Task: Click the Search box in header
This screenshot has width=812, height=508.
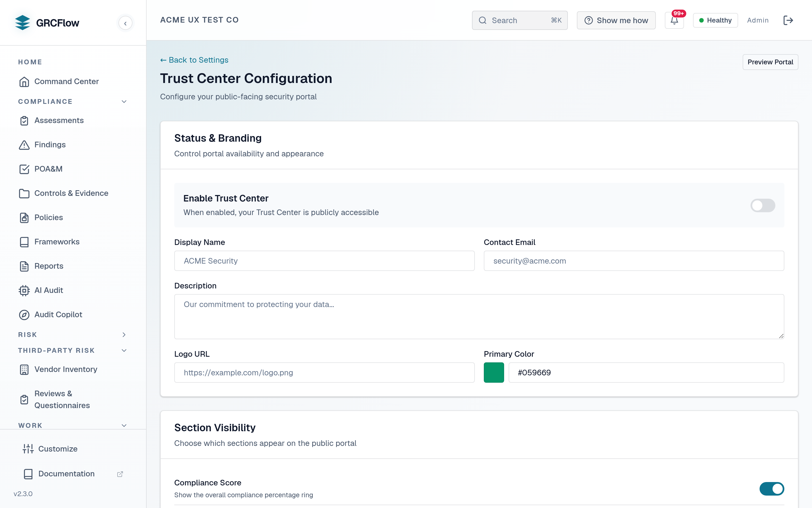Action: point(520,21)
